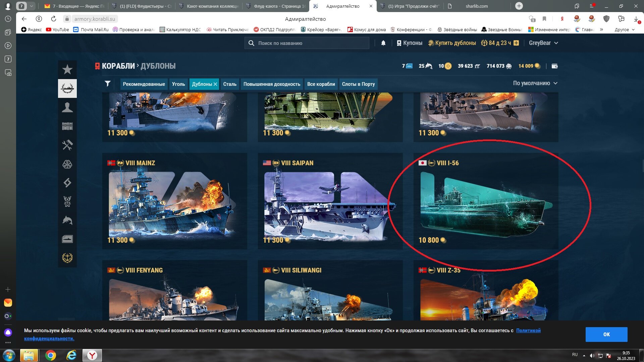Open the VIII SAIPAN ship card
Screen dimensions: 644x362
tap(330, 201)
